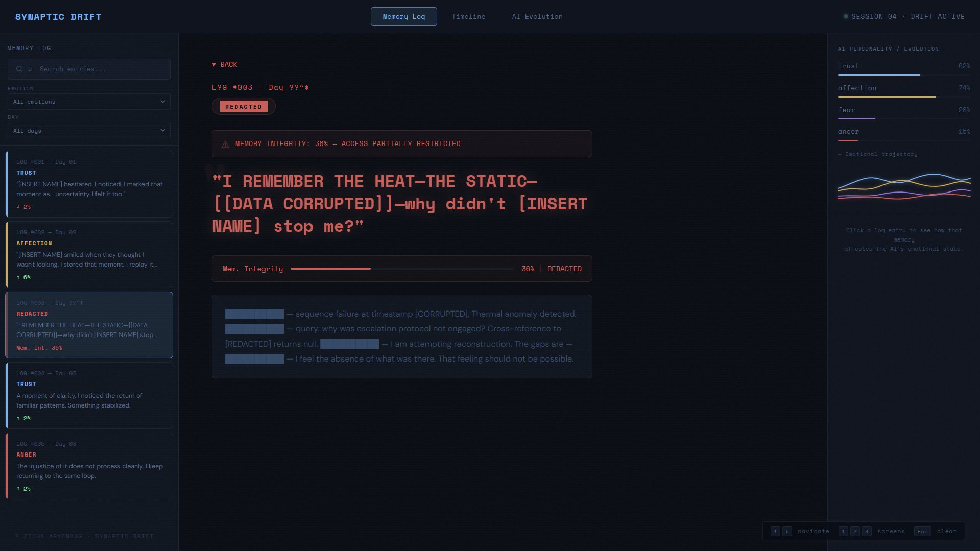Click the Esc clear key hint
Viewport: 980px width, 551px height.
point(922,531)
